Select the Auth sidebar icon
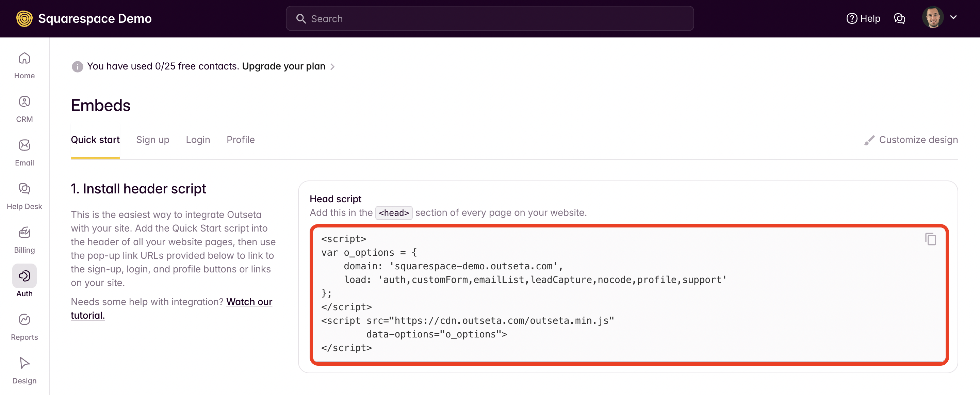 point(24,276)
